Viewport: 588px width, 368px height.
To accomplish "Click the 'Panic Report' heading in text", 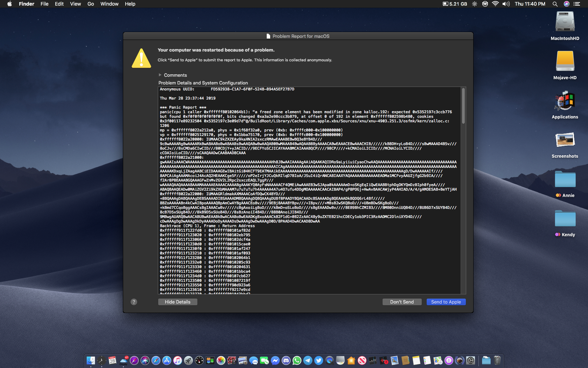I will pos(183,107).
